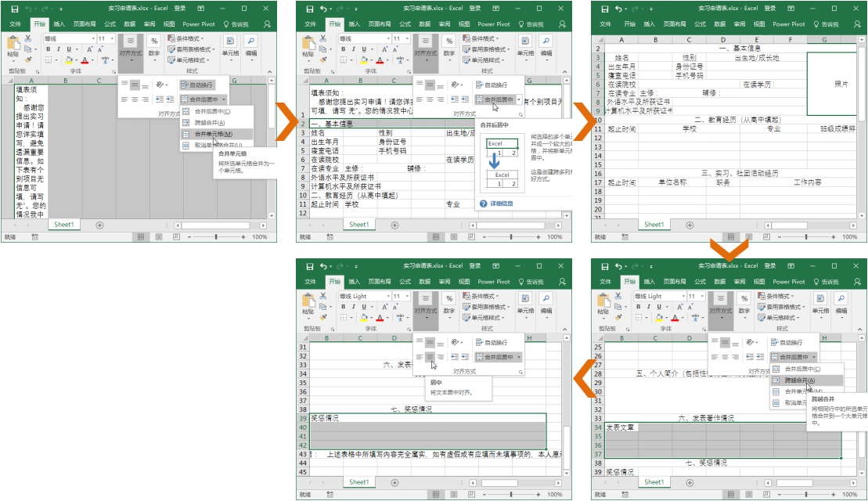Toggle Underline in bottom-middle window
The height and width of the screenshot is (501, 868).
[x=364, y=307]
